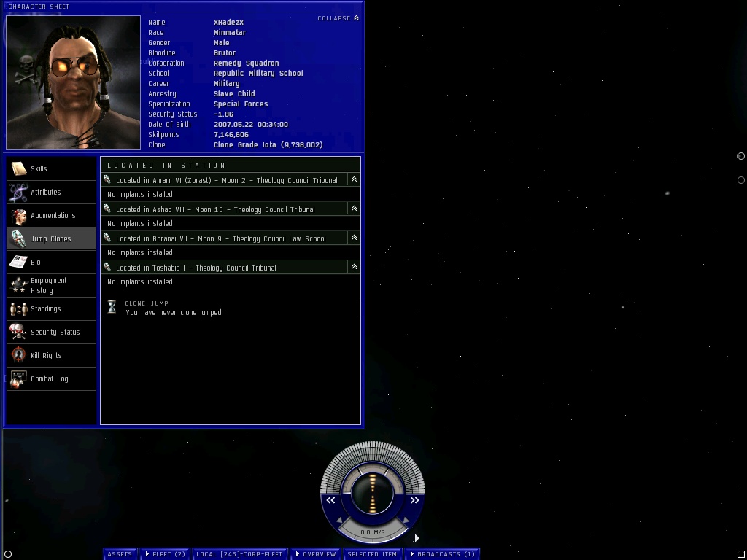Click clone icon beside Toshabia I row
This screenshot has height=560, width=747.
107,267
